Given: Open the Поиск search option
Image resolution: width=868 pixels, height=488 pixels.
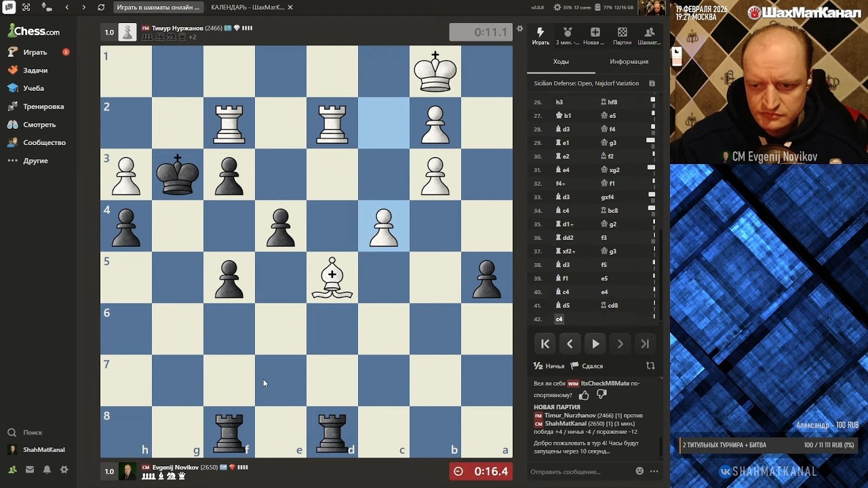Looking at the screenshot, I should pos(25,432).
